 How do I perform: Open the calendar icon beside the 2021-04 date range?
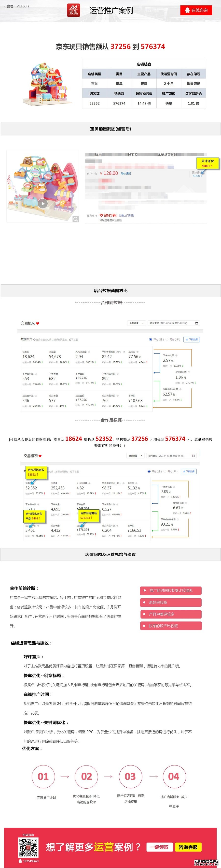193,456
